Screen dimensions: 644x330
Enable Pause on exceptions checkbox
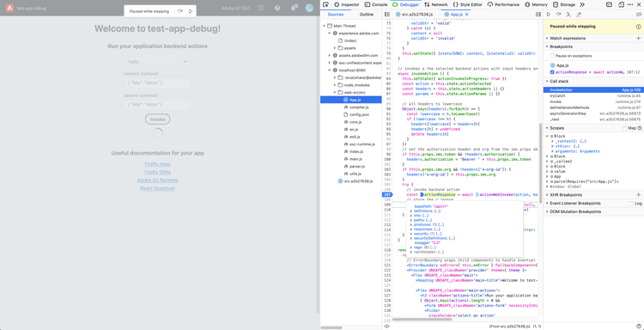(552, 56)
